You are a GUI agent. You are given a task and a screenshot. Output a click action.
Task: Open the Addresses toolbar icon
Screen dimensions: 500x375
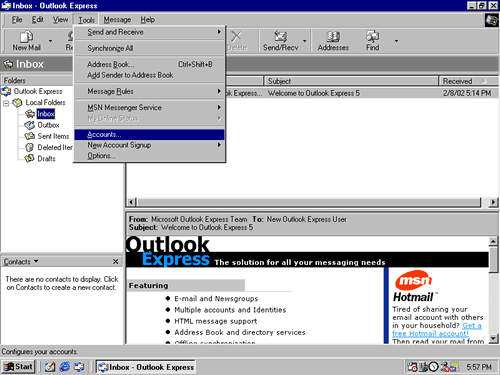click(333, 41)
